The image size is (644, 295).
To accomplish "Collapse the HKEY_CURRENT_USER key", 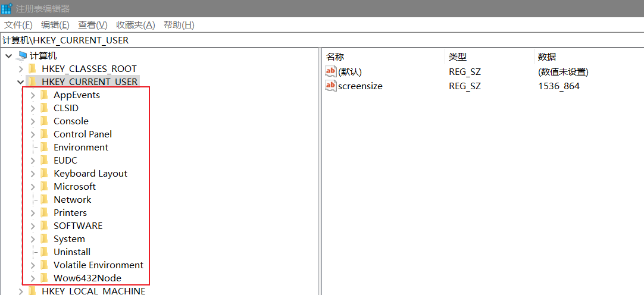I will click(21, 82).
